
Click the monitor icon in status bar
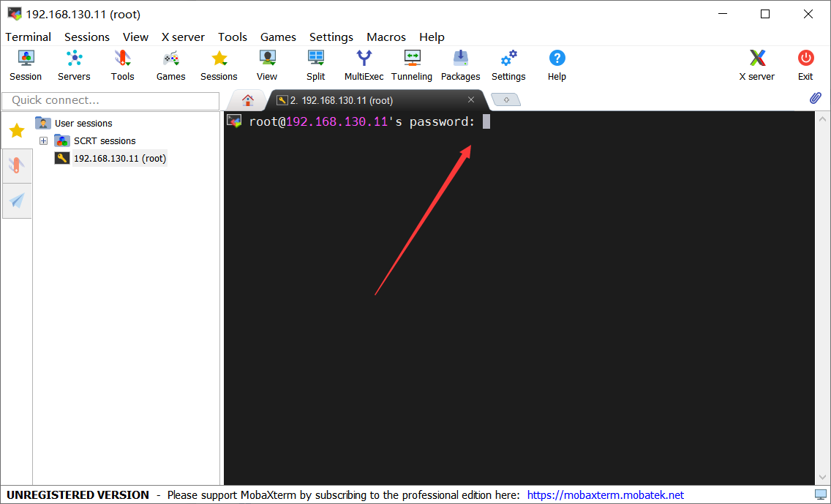pos(821,495)
